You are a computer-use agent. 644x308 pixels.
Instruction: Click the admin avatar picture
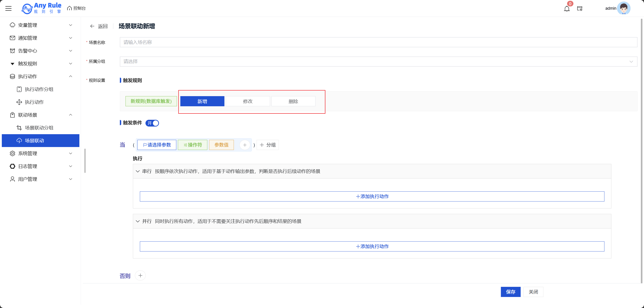click(x=624, y=9)
